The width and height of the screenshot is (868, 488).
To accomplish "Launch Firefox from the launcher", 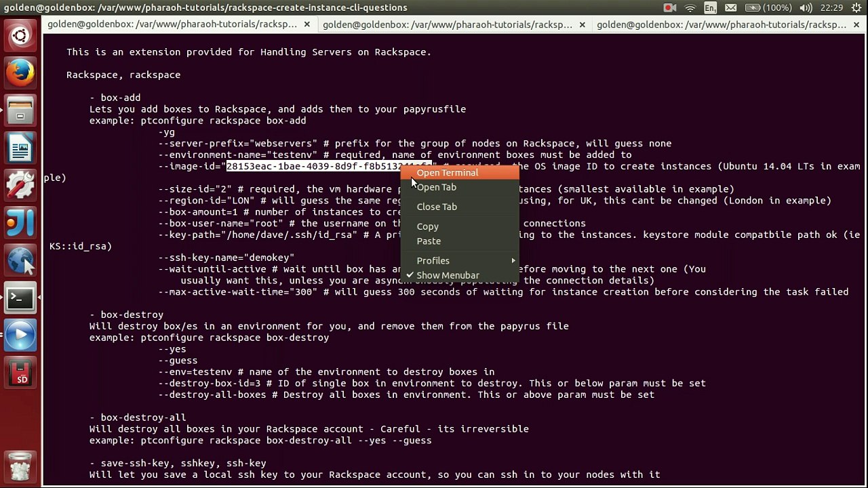I will click(x=20, y=73).
